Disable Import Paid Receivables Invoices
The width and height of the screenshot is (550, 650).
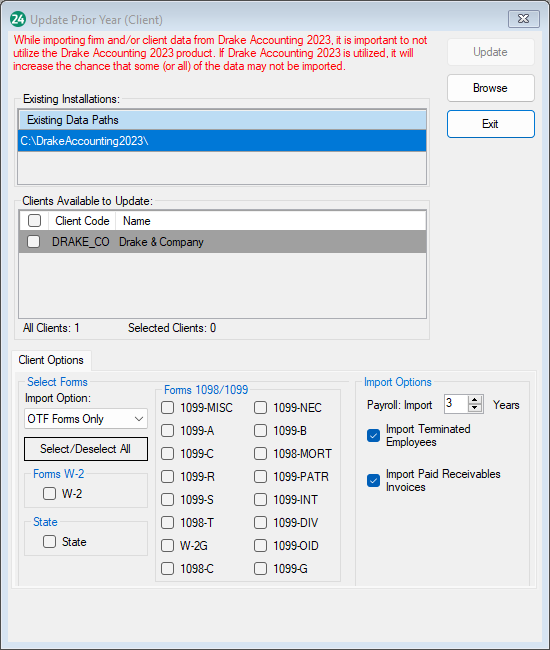tap(373, 480)
